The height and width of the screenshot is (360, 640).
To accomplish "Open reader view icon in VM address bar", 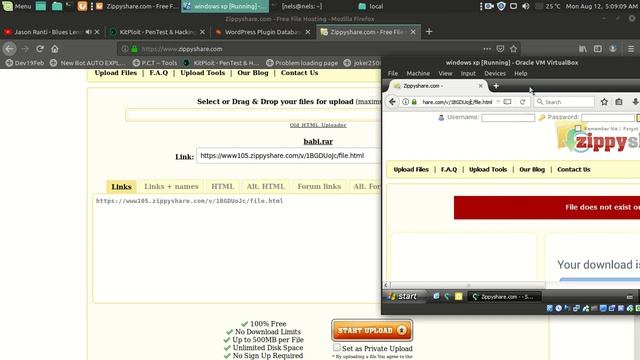I will [x=507, y=102].
